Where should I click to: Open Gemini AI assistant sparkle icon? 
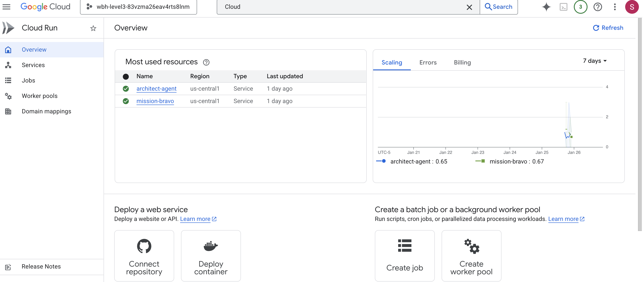[x=546, y=7]
